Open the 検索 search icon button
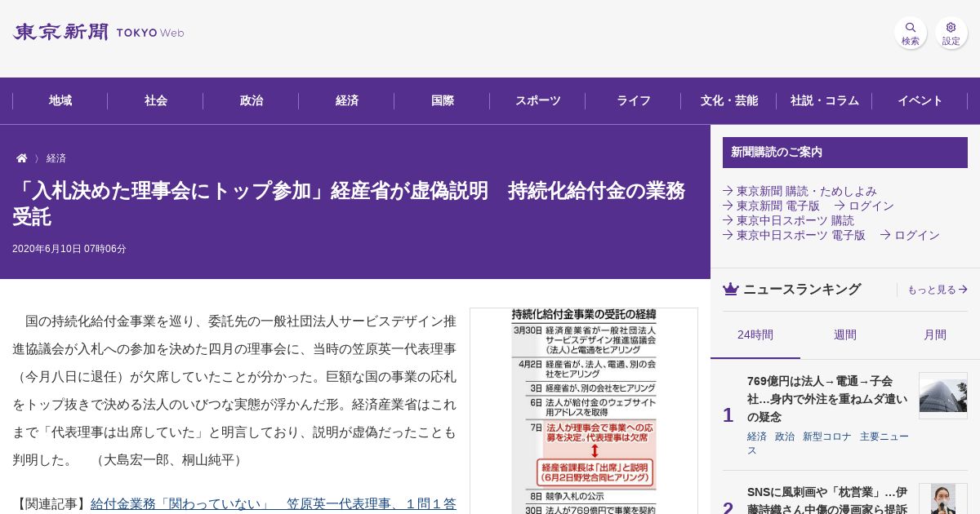The image size is (980, 514). [911, 33]
